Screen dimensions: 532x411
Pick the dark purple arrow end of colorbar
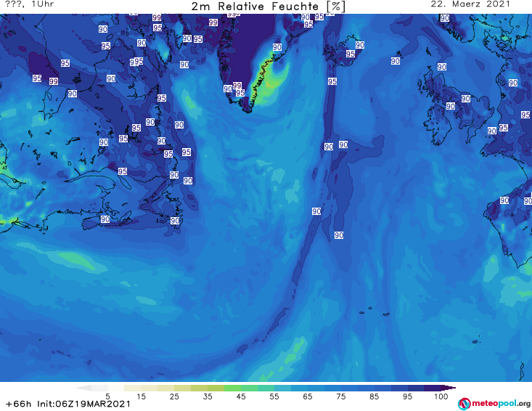pos(449,388)
